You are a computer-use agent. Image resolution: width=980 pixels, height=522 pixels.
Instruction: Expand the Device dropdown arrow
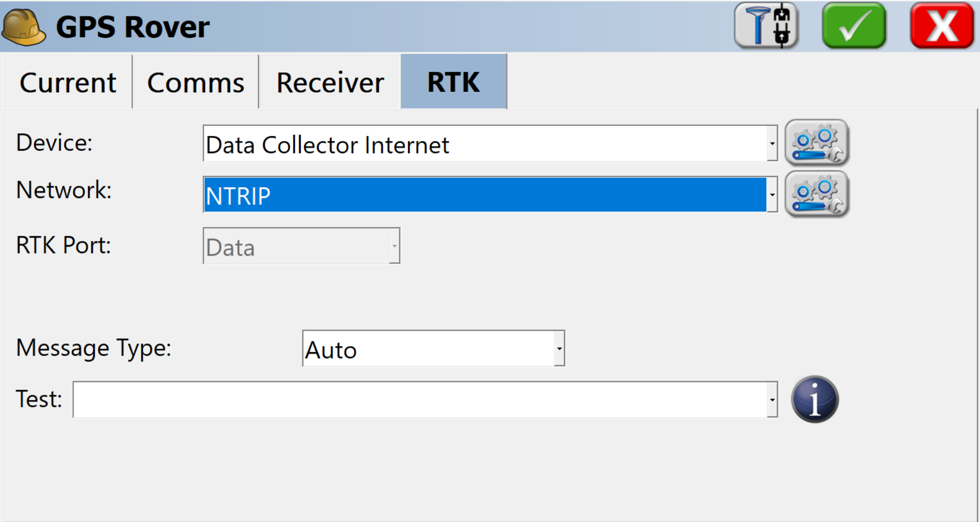(772, 143)
